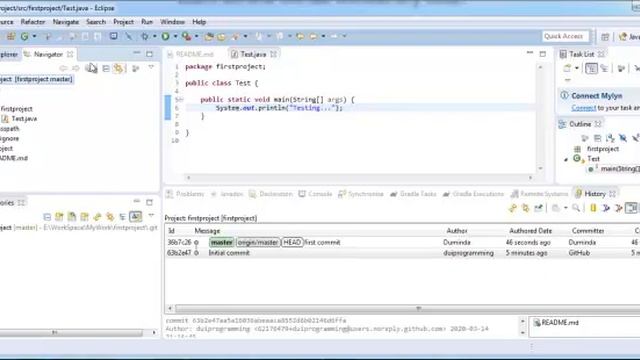Click the Authored Date column header

[531, 231]
